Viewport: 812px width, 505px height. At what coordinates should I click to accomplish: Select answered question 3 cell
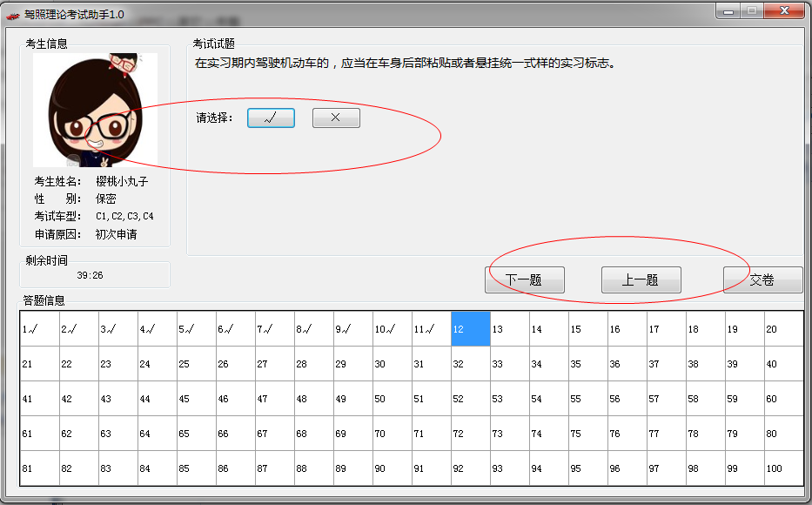pos(118,329)
